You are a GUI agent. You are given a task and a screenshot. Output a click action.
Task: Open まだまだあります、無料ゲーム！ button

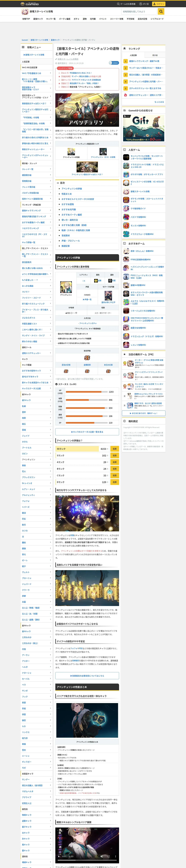click(x=143, y=413)
